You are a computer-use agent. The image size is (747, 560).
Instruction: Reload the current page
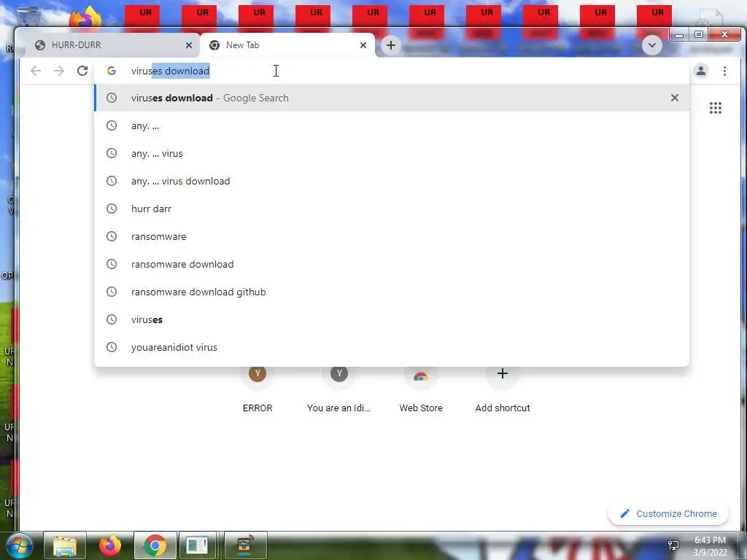(82, 71)
